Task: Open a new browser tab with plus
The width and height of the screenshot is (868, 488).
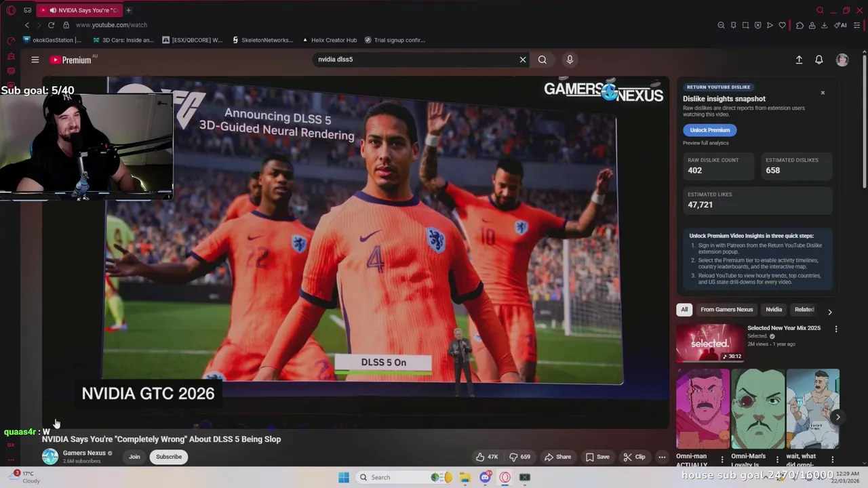Action: [x=128, y=10]
